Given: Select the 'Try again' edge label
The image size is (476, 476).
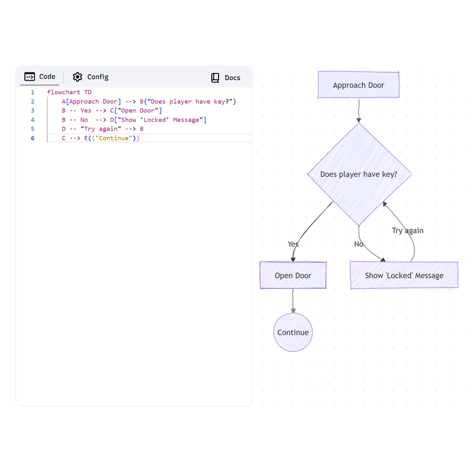Looking at the screenshot, I should click(x=407, y=230).
